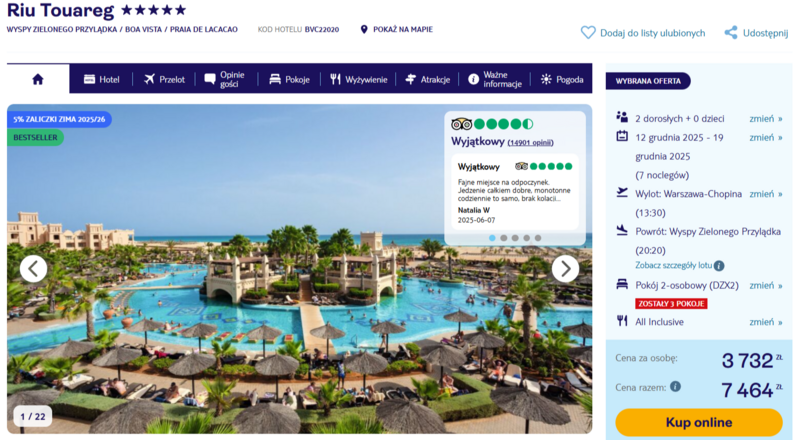Select the second review carousel dot
Screen dimensions: 800x440
[504, 238]
